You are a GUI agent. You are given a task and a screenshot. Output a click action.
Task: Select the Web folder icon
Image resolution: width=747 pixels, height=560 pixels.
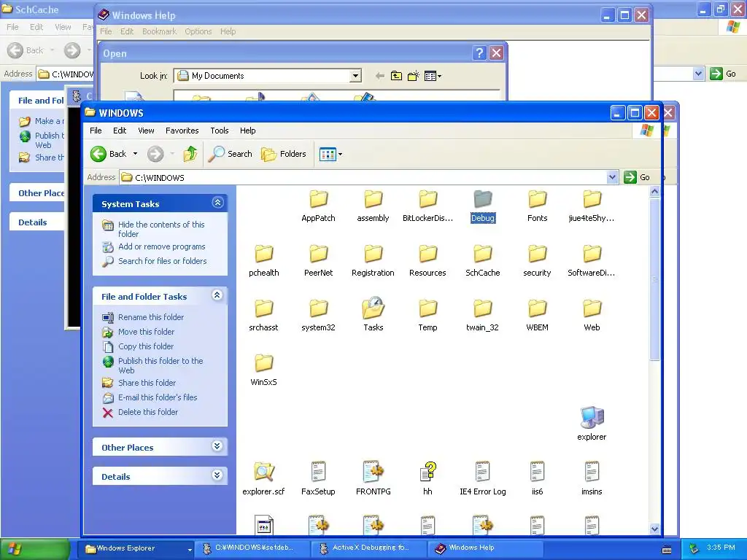[x=592, y=308]
